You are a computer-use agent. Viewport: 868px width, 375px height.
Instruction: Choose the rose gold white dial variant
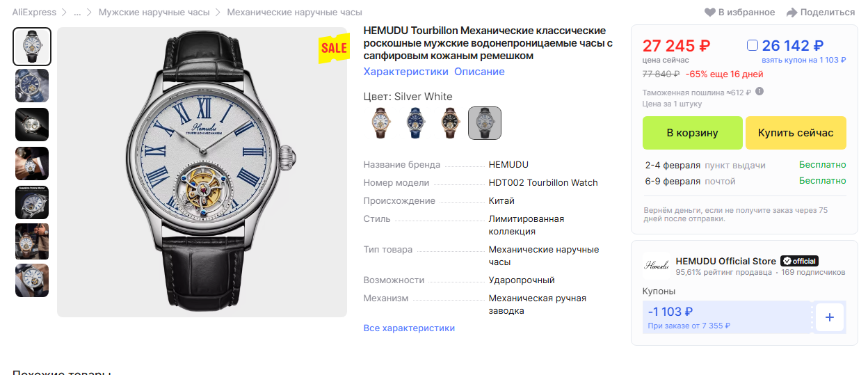pos(381,123)
